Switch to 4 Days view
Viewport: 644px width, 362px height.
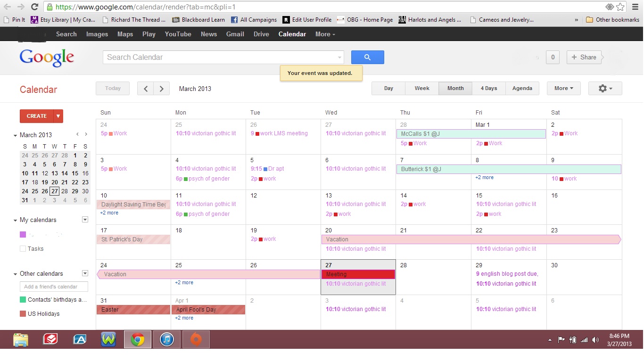tap(489, 88)
